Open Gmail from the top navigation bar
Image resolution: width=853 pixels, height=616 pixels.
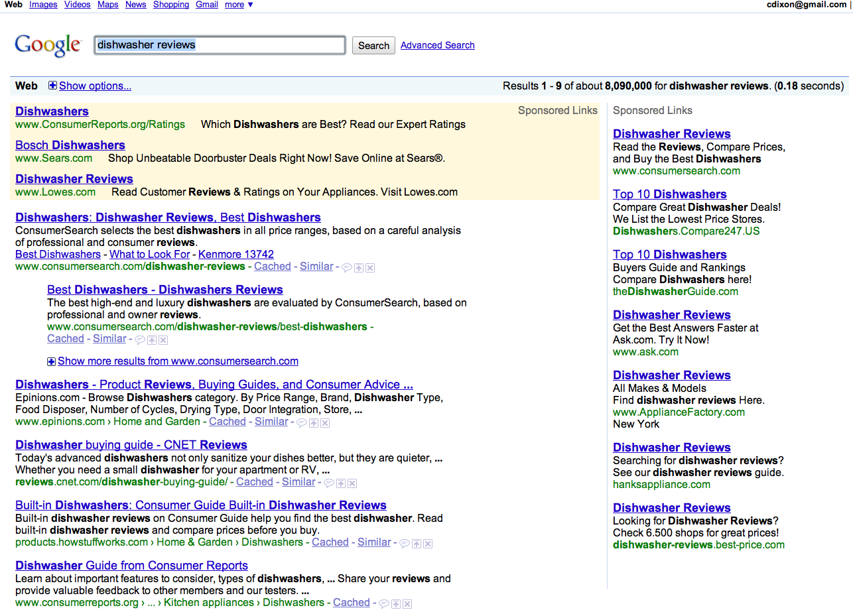(206, 5)
